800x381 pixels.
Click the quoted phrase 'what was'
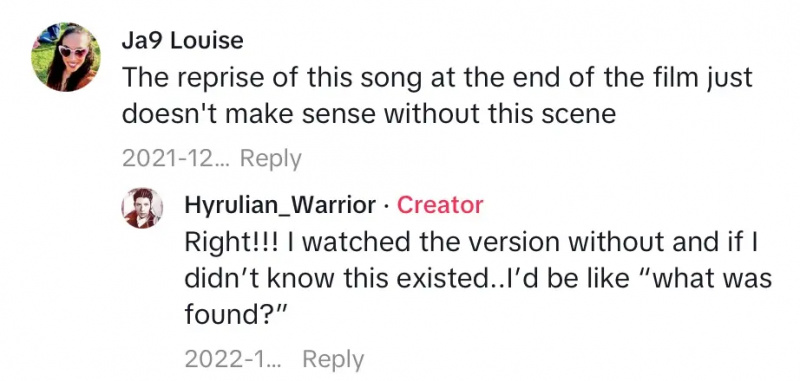pyautogui.click(x=702, y=278)
